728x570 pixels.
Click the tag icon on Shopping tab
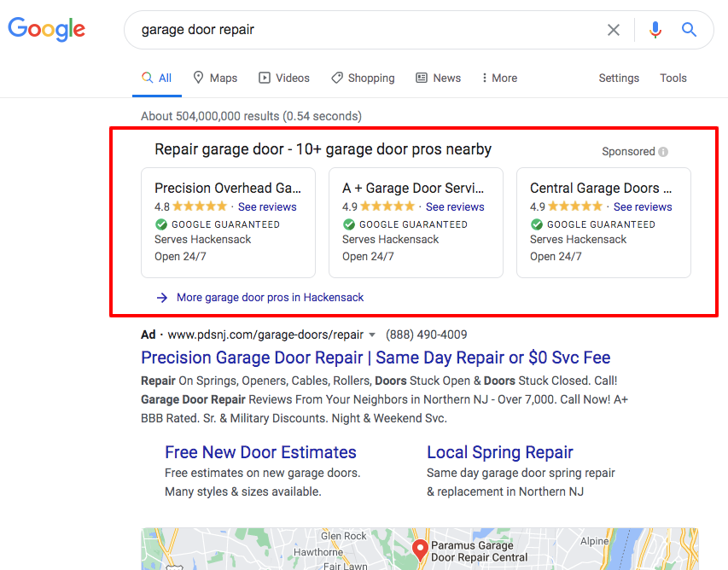337,78
